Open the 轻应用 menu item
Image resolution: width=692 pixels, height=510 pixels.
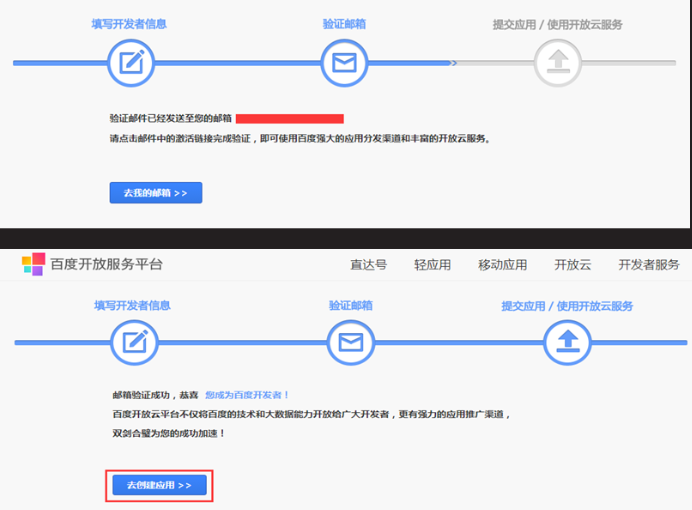[x=432, y=265]
